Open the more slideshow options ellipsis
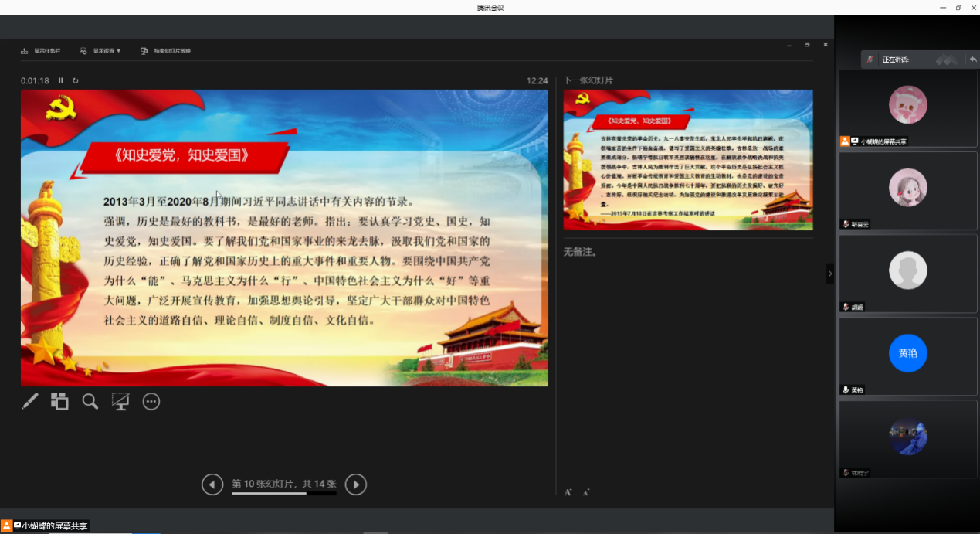980x534 pixels. pos(151,401)
